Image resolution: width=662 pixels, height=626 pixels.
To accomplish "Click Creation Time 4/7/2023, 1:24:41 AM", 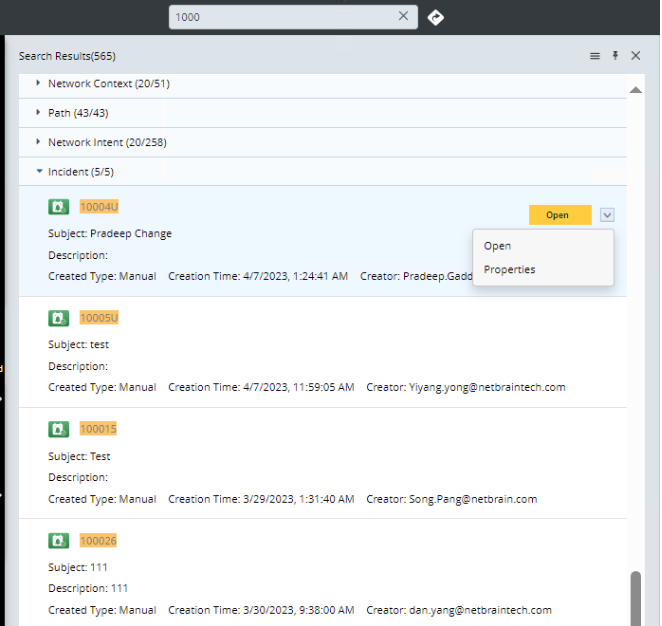I will click(258, 276).
